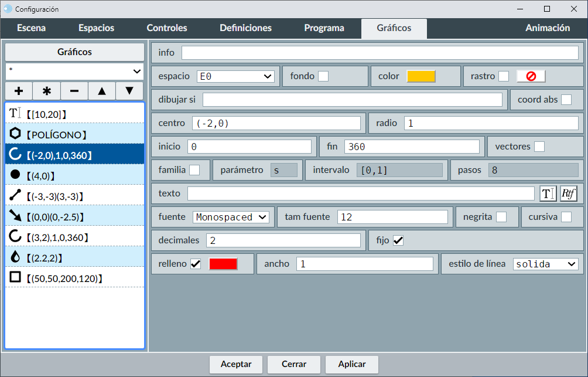Pick the yellow color swatch
Image resolution: width=588 pixels, height=377 pixels.
(421, 76)
